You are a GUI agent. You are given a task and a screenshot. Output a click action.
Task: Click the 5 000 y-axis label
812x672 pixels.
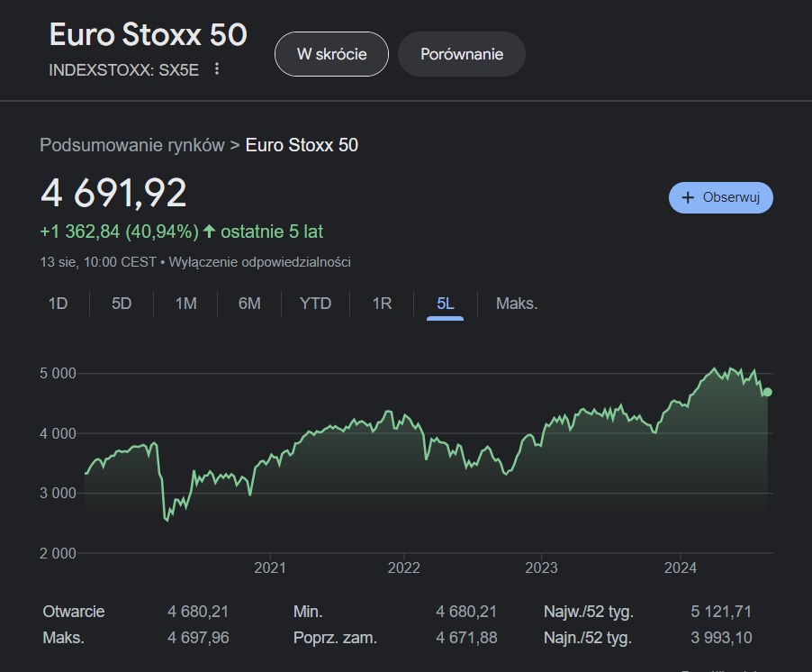click(58, 374)
